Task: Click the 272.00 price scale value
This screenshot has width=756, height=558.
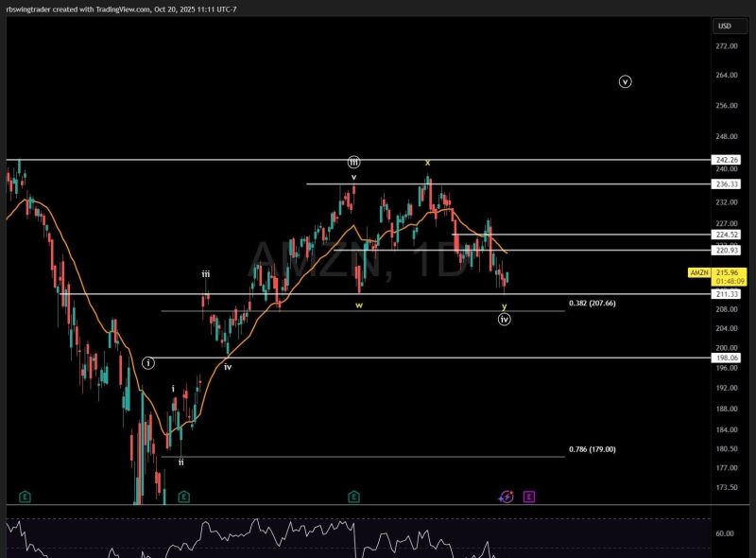Action: coord(727,46)
